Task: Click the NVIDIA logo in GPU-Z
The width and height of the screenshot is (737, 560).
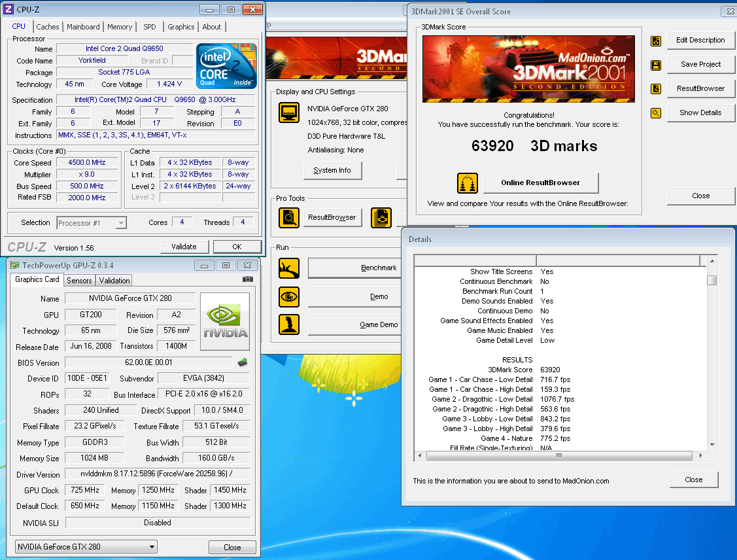Action: 225,321
